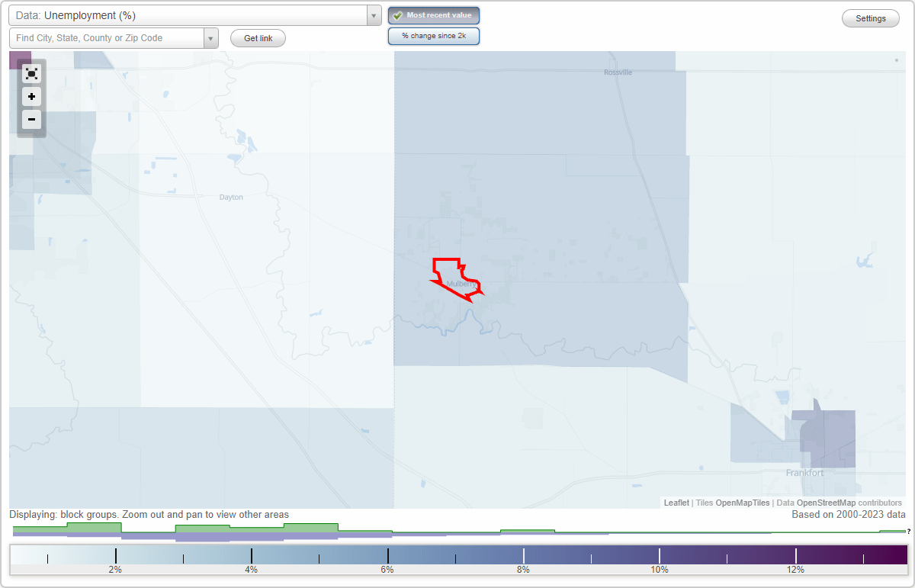This screenshot has height=588, width=915.
Task: Click the 12% mark on color legend
Action: point(796,555)
